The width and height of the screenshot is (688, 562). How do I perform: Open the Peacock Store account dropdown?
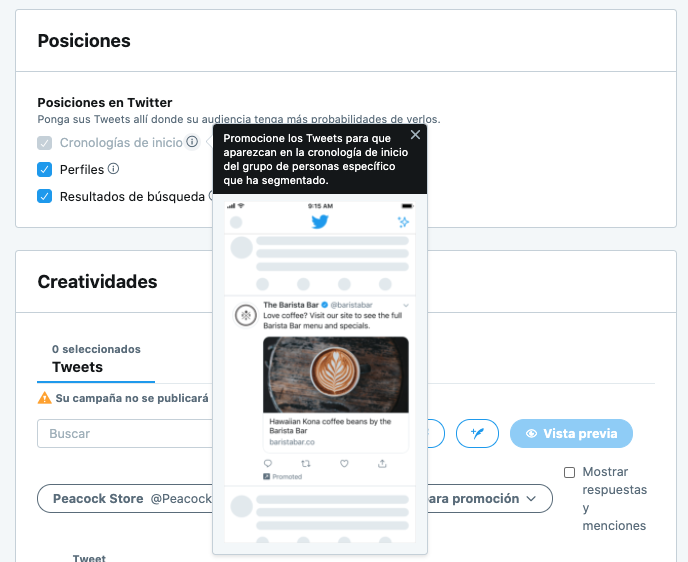pyautogui.click(x=125, y=498)
